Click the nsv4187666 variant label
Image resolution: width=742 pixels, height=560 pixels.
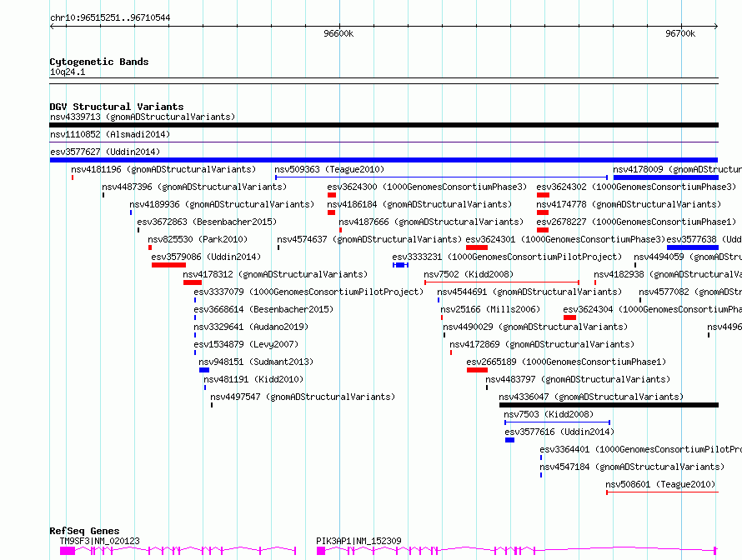[x=431, y=222]
